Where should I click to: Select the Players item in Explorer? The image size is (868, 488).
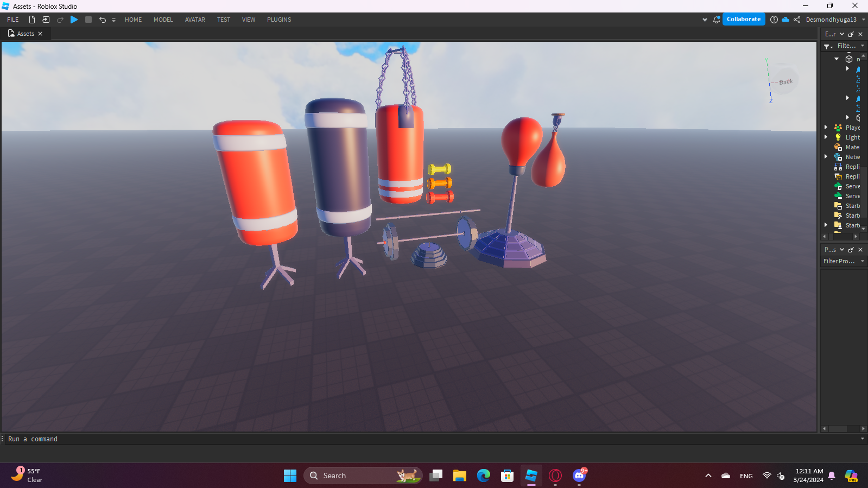tap(847, 128)
